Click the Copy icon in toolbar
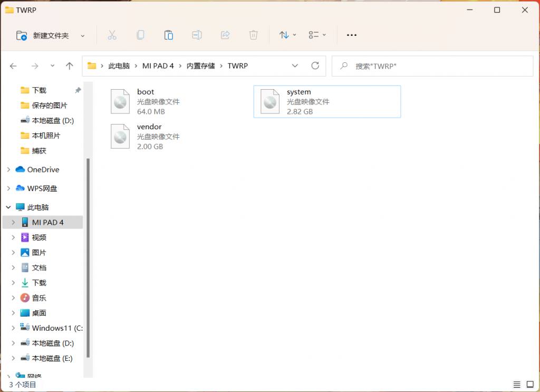Viewport: 540px width, 392px height. tap(140, 35)
